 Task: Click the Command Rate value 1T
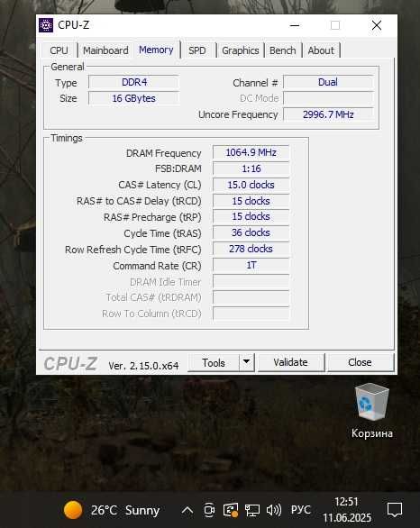click(x=251, y=265)
